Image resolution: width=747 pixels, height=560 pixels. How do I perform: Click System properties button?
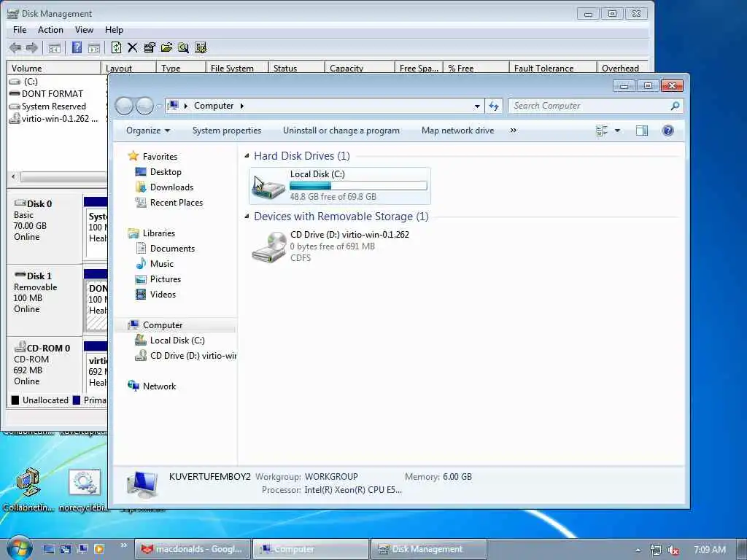click(x=227, y=131)
